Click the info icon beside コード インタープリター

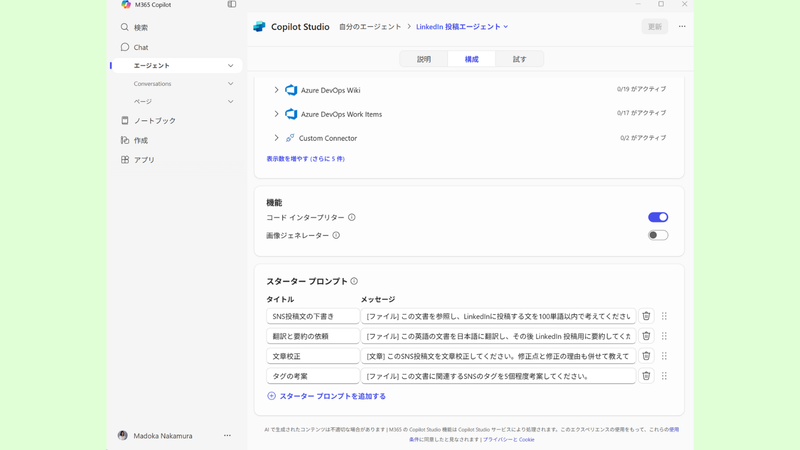coord(352,217)
